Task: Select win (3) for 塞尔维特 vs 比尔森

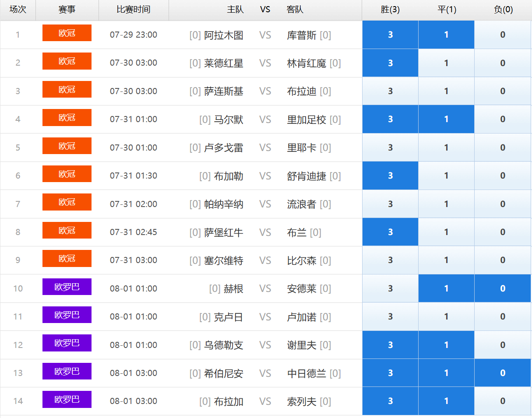Action: tap(390, 260)
